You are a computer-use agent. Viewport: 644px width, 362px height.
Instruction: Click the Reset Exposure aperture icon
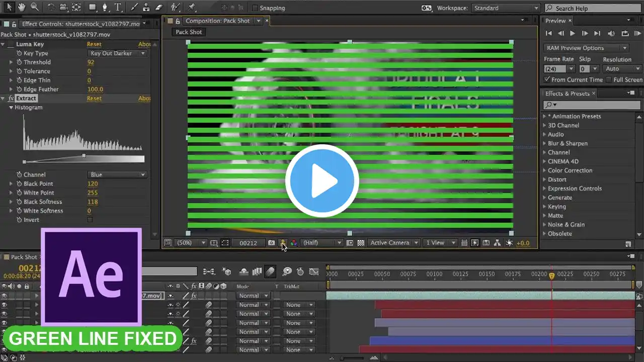point(509,243)
